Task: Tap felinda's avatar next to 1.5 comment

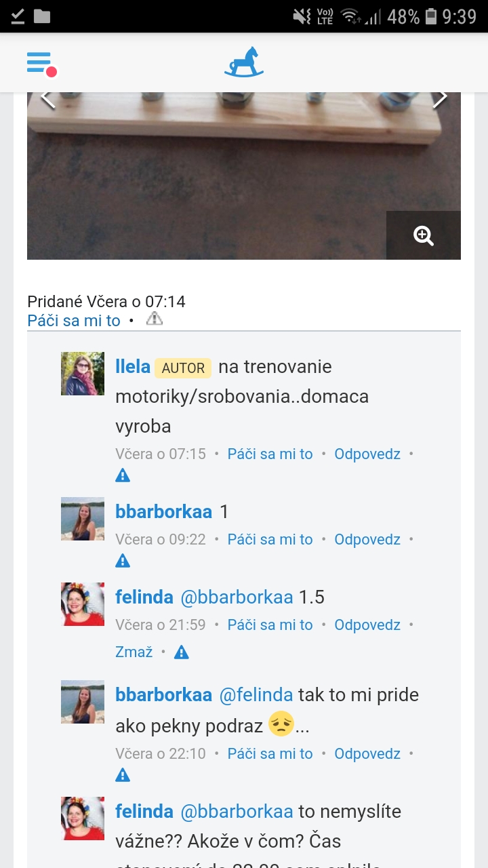Action: 83,604
